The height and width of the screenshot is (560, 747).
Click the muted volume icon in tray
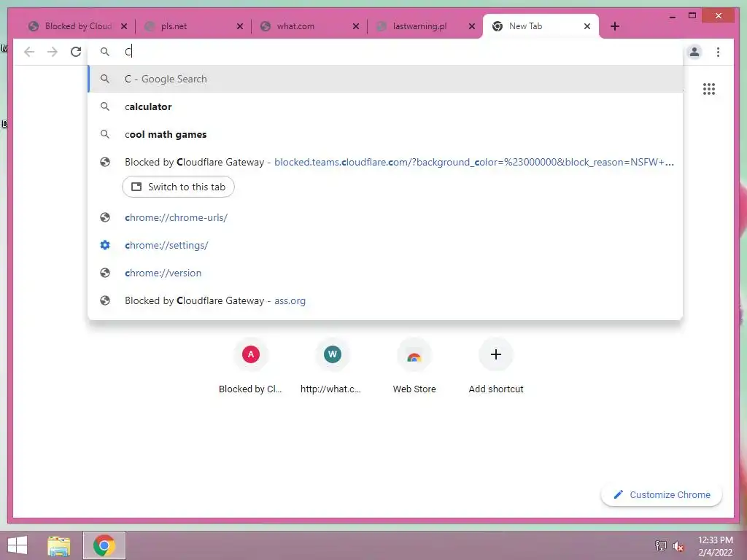tap(678, 545)
